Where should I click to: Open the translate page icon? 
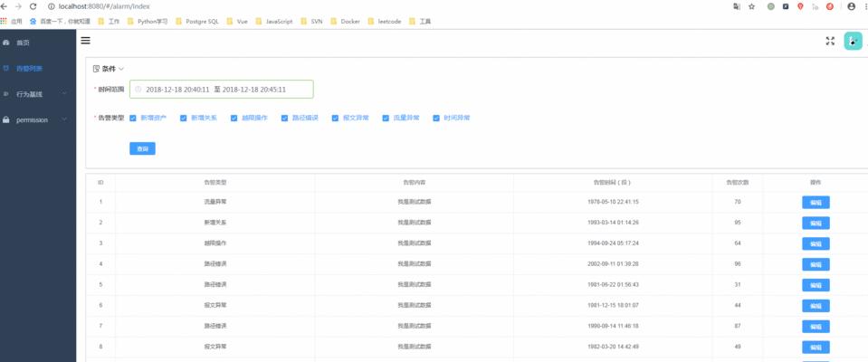click(736, 6)
